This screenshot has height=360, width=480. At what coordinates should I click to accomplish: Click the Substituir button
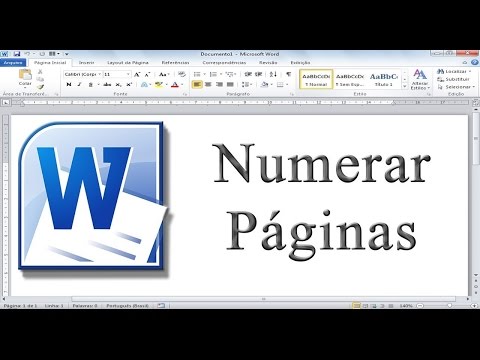pyautogui.click(x=454, y=79)
